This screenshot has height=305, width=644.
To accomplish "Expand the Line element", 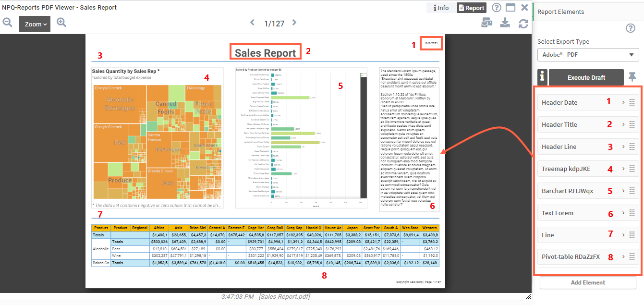I will tap(623, 235).
